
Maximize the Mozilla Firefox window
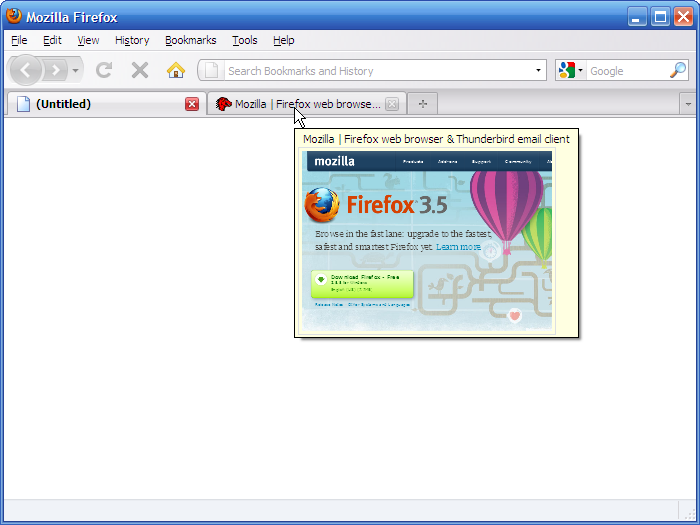660,17
